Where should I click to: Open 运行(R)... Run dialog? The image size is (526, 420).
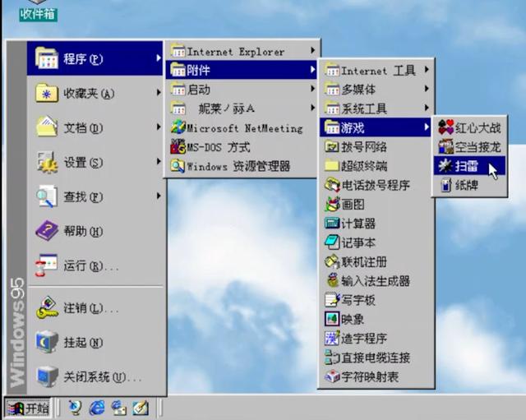pos(95,265)
